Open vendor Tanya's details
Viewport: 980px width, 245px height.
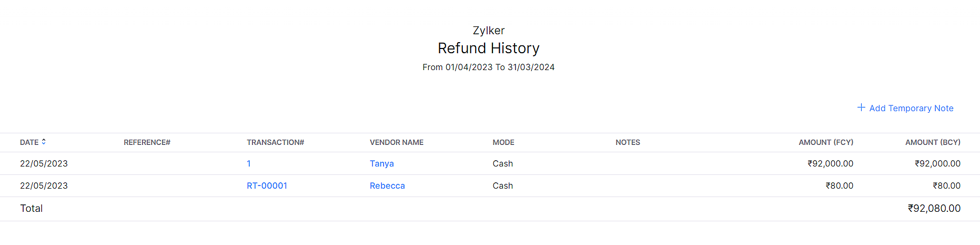point(381,163)
